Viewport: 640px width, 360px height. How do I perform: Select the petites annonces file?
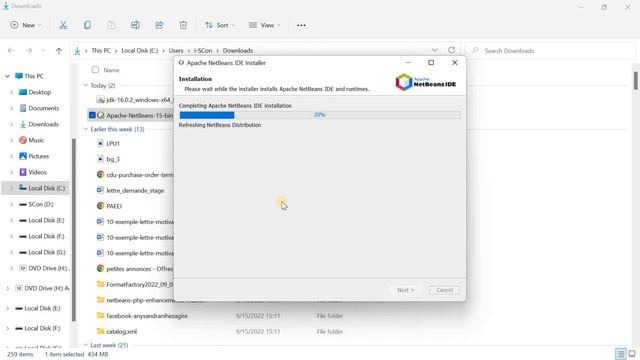135,269
